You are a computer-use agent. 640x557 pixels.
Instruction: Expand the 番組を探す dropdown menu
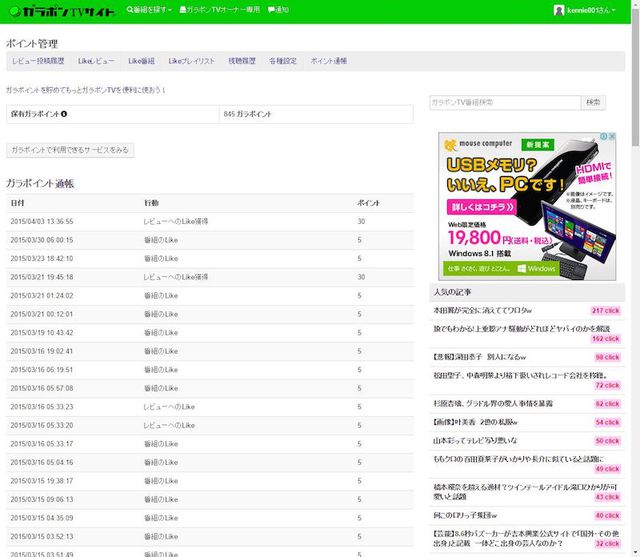coord(150,10)
